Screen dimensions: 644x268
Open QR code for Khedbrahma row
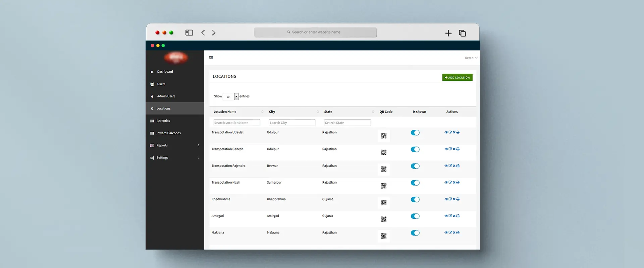(x=384, y=203)
